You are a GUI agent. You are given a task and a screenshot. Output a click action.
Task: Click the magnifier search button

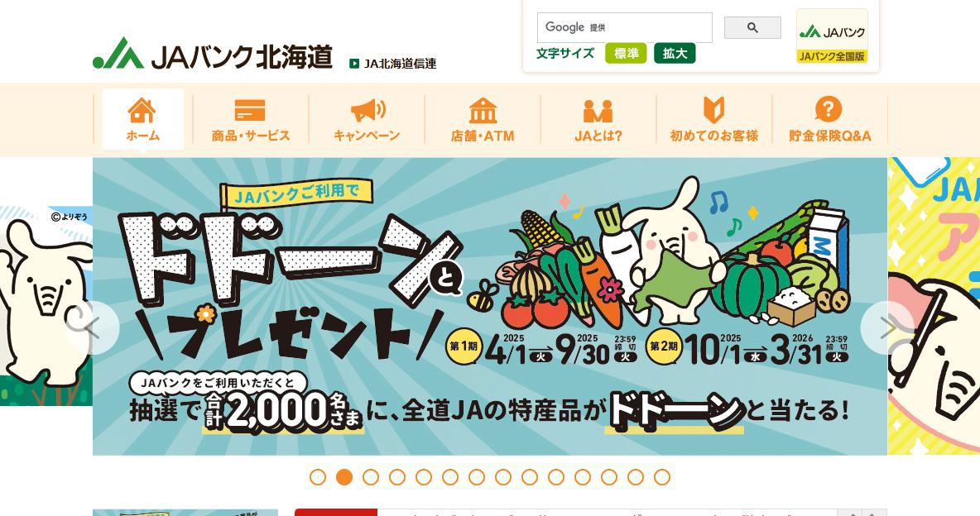point(752,27)
